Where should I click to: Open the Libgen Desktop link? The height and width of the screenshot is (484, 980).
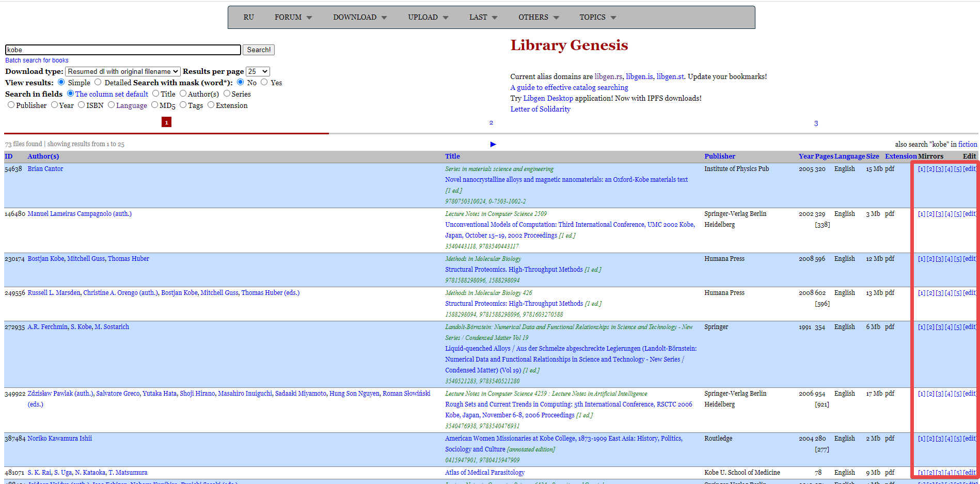[x=548, y=98]
